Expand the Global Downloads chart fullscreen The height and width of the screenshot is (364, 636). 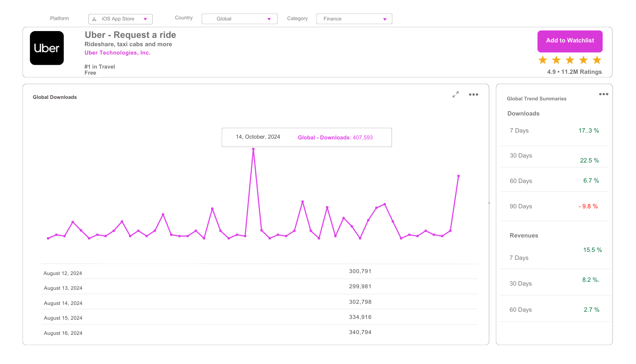pos(456,94)
